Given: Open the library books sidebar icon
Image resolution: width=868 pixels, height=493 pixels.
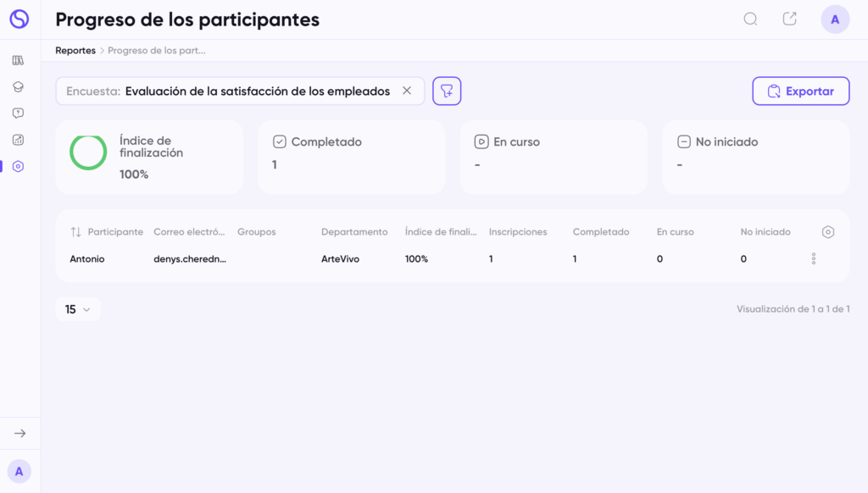Looking at the screenshot, I should coord(19,60).
